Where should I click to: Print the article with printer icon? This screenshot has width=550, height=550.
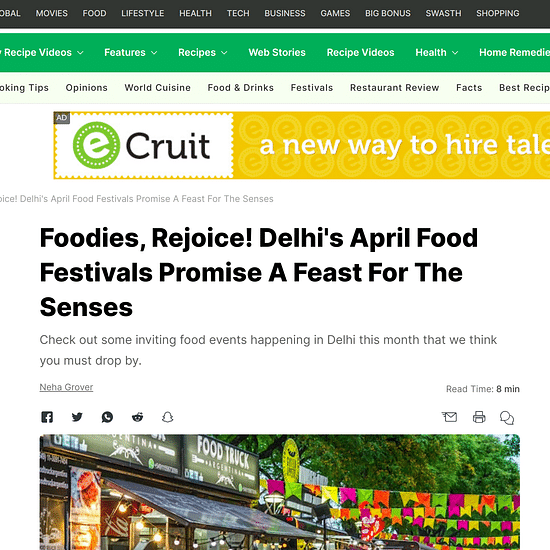[479, 417]
